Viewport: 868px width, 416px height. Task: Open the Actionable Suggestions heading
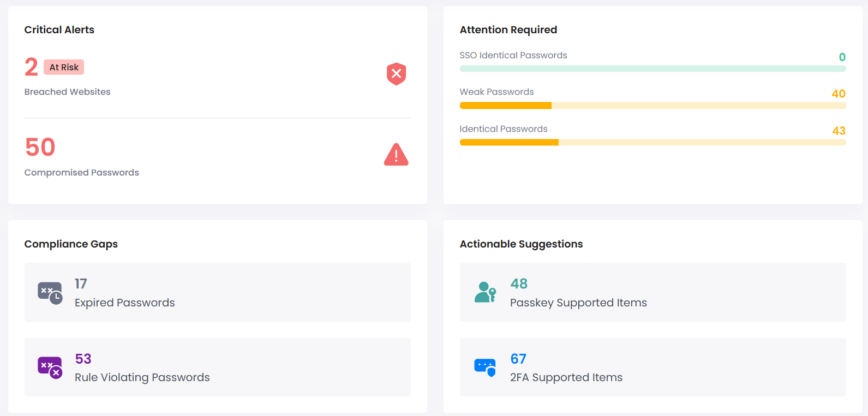coord(521,244)
